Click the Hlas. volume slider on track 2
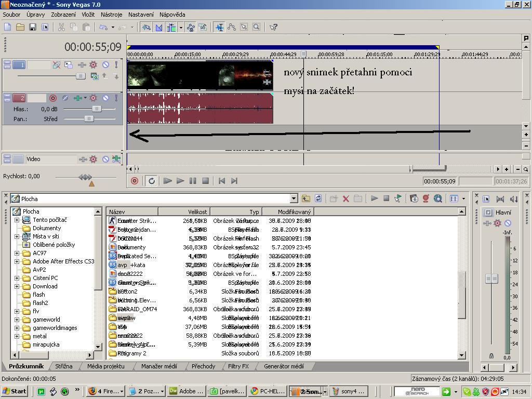532x399 pixels. pos(96,109)
